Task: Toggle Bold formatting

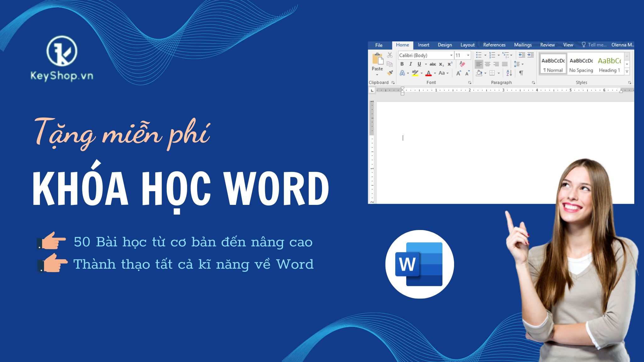Action: [402, 64]
